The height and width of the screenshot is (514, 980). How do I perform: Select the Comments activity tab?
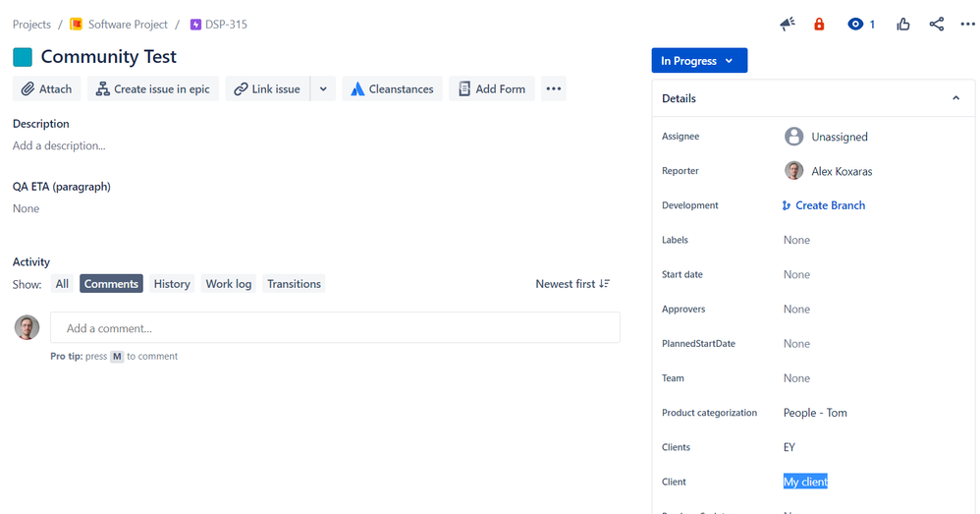[x=111, y=284]
